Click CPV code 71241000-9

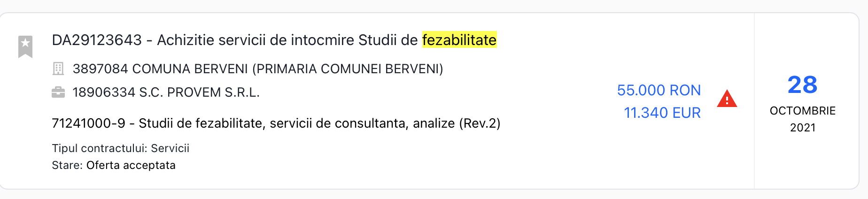click(88, 123)
